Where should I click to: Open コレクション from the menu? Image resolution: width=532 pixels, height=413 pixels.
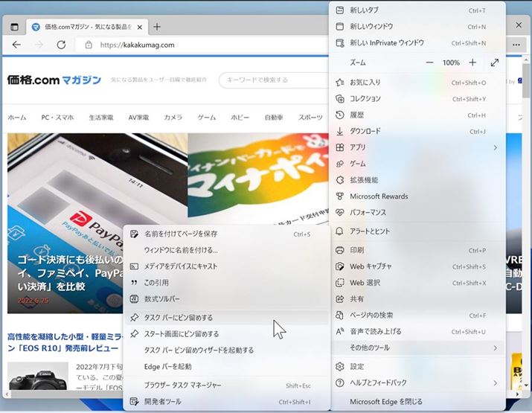tap(417, 99)
